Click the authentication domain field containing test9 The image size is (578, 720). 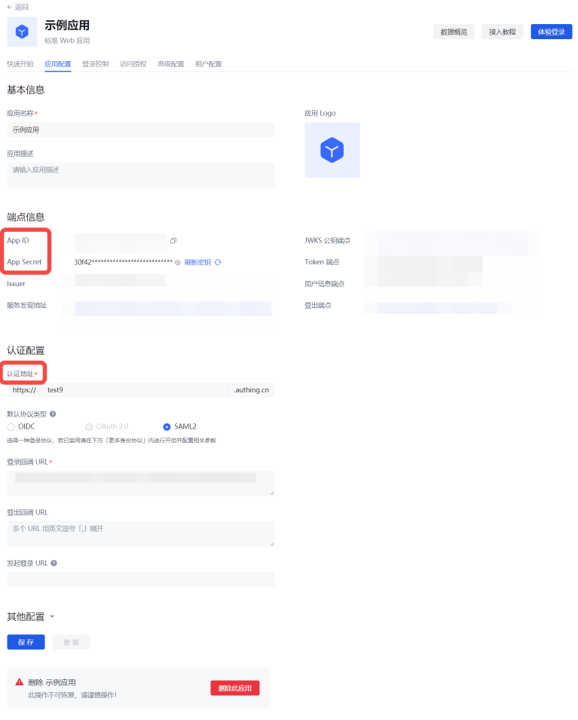(x=135, y=390)
